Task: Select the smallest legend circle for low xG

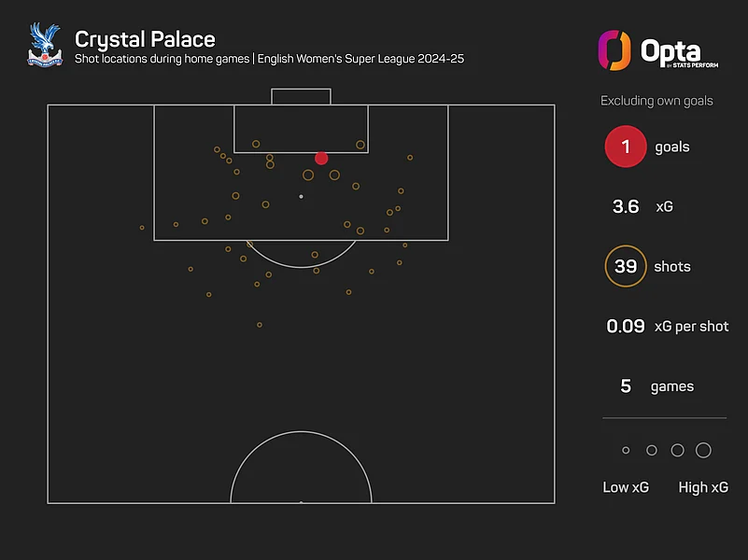Action: (x=626, y=451)
